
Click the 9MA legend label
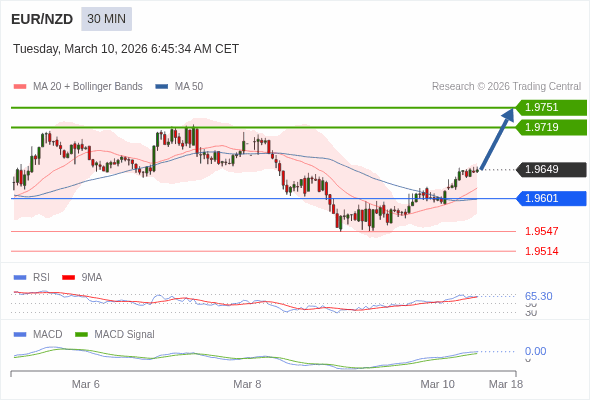[92, 278]
